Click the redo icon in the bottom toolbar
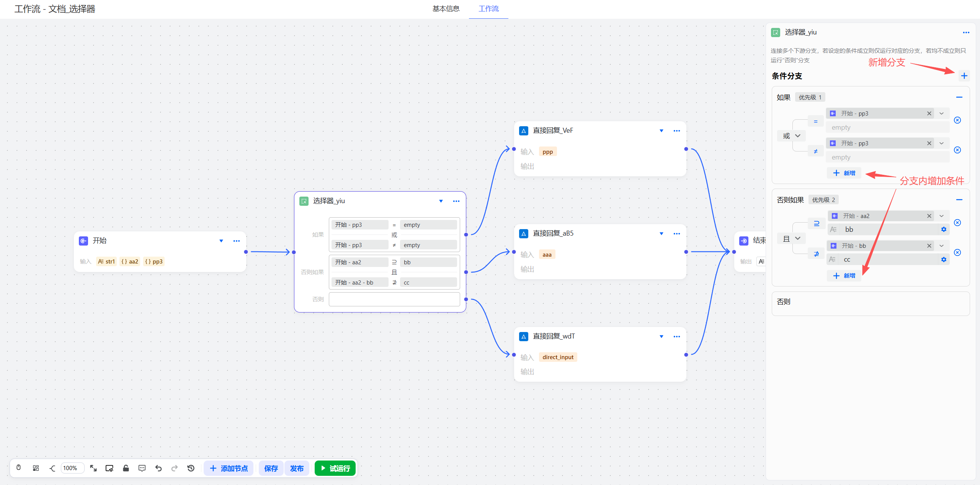This screenshot has width=980, height=485. 175,468
